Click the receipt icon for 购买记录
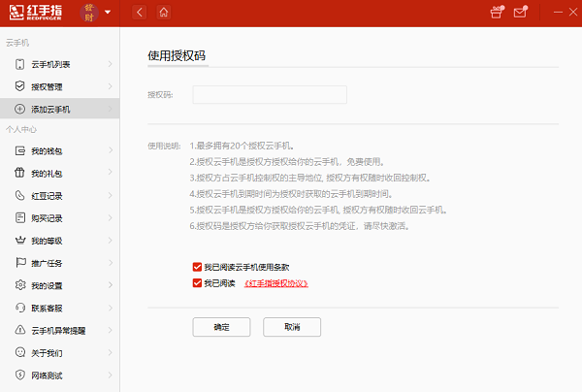 (x=20, y=217)
